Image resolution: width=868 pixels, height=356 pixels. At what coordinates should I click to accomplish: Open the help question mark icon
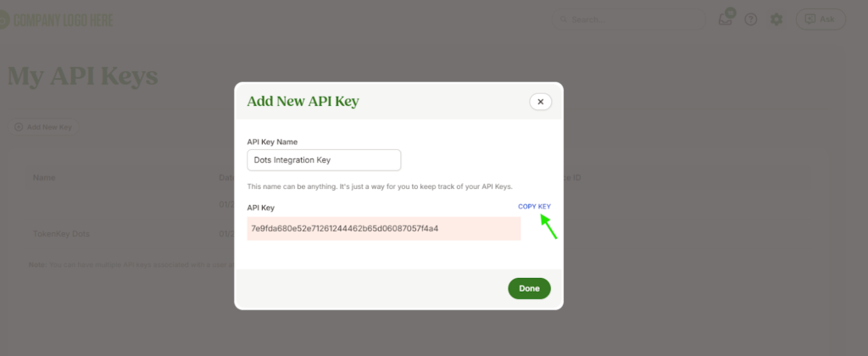751,19
